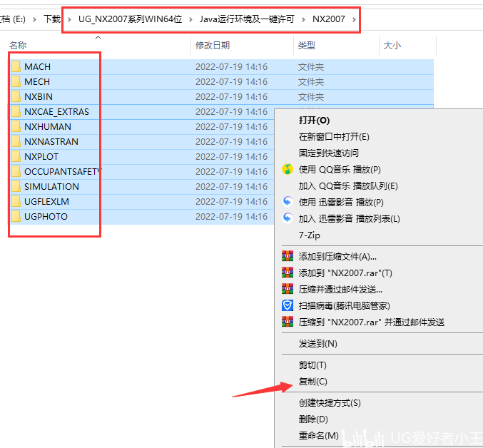Select 添加到 "NX2007.rar"(T) entry

(345, 273)
